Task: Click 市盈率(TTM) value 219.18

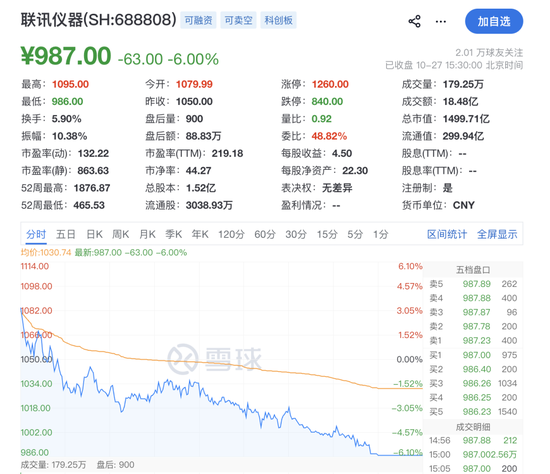Action: pyautogui.click(x=227, y=153)
